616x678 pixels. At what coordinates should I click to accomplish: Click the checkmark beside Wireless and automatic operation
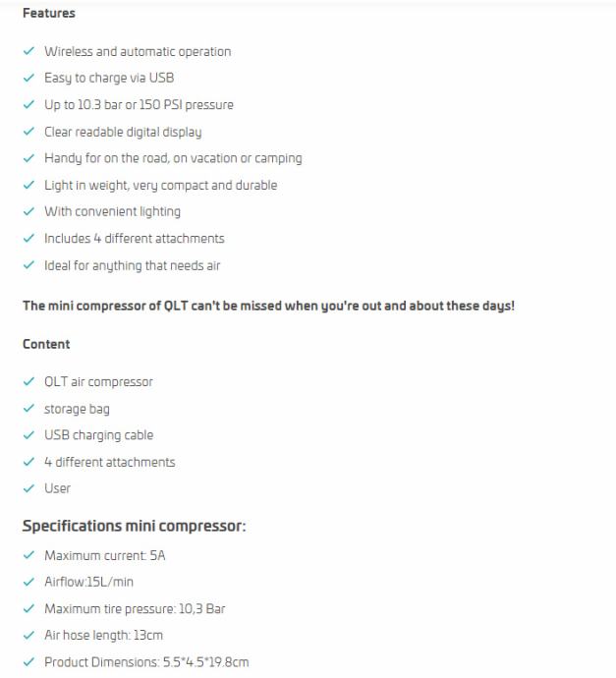pyautogui.click(x=28, y=51)
